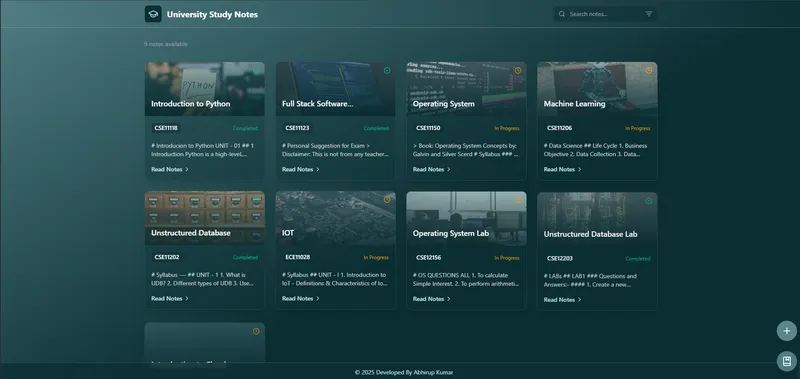This screenshot has height=379, width=800.
Task: Click the CSE12203 course code badge
Action: coord(560,259)
